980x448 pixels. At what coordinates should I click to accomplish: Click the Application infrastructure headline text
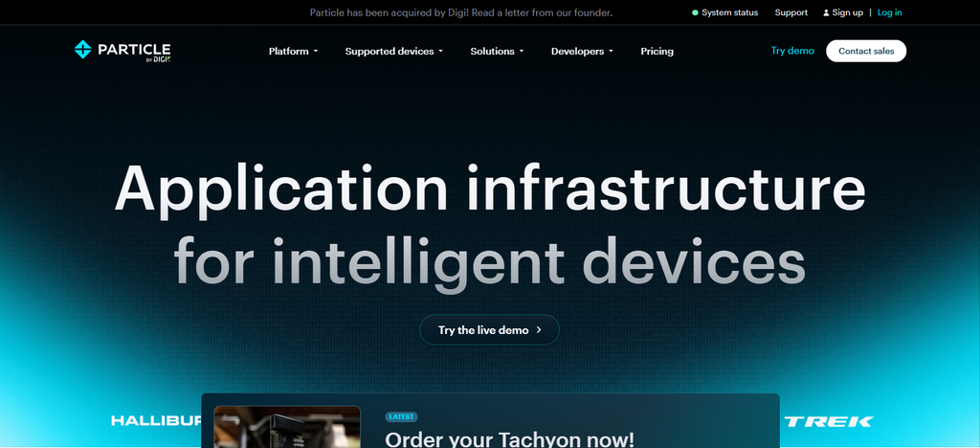(490, 190)
